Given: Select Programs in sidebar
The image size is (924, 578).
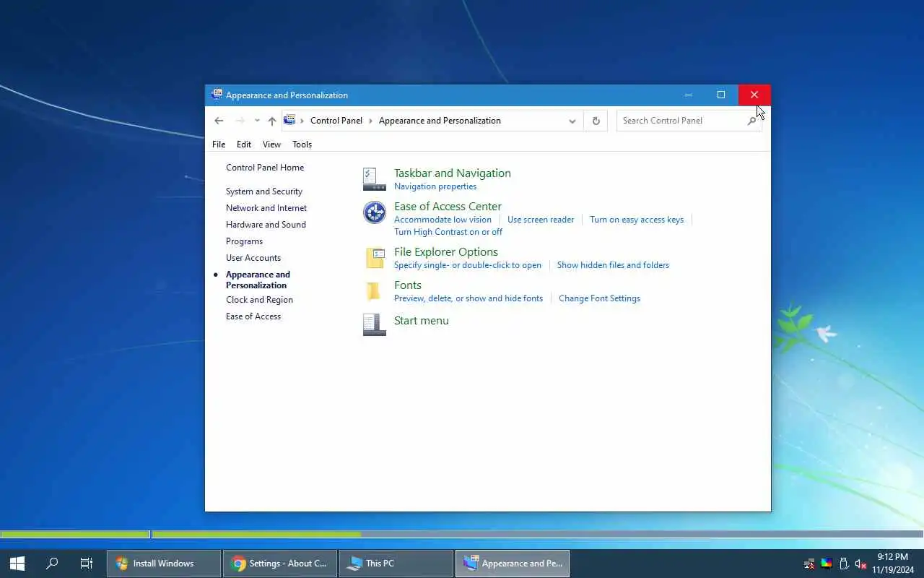Looking at the screenshot, I should tap(244, 241).
